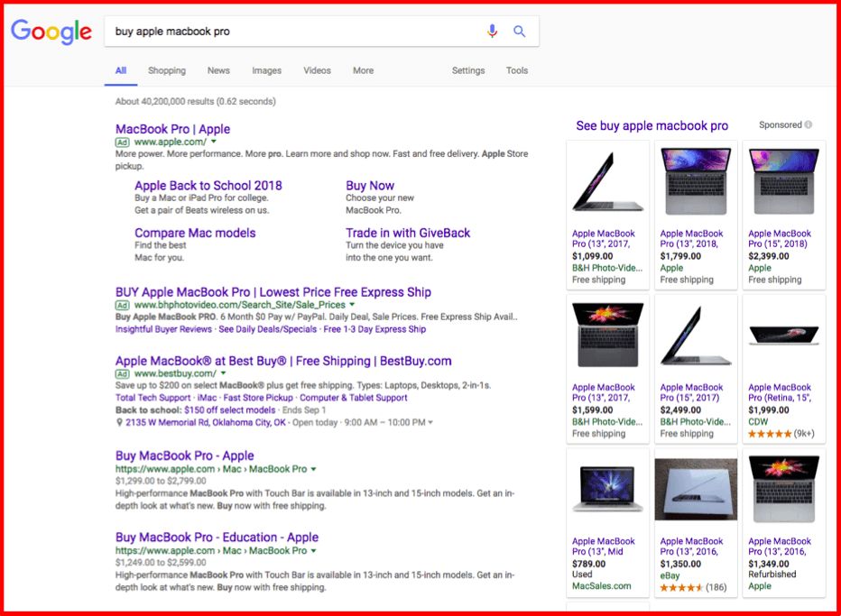Open the Compare Mac models link

195,233
